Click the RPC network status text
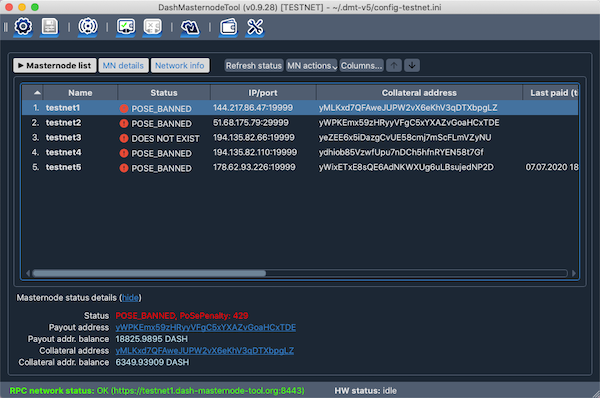The width and height of the screenshot is (600, 398). tap(157, 391)
